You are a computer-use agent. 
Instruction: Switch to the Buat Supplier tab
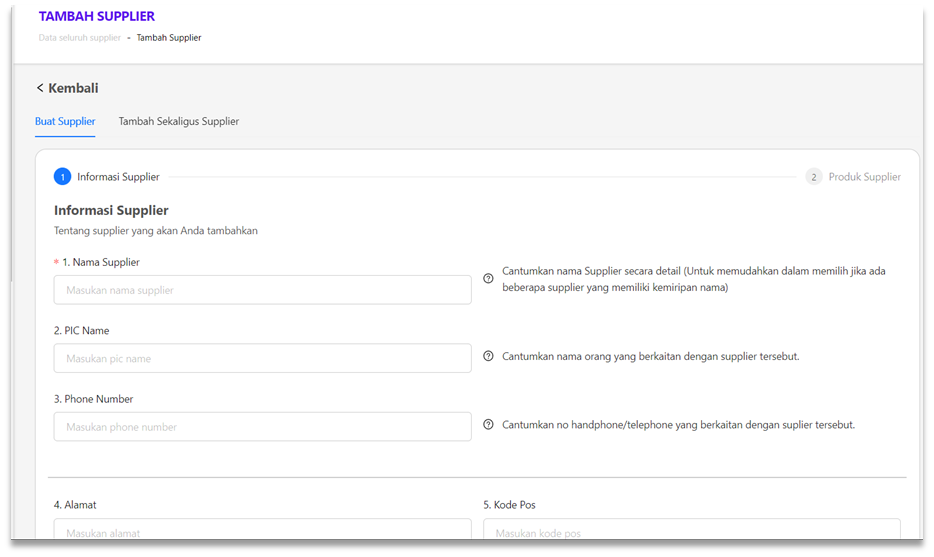tap(65, 122)
